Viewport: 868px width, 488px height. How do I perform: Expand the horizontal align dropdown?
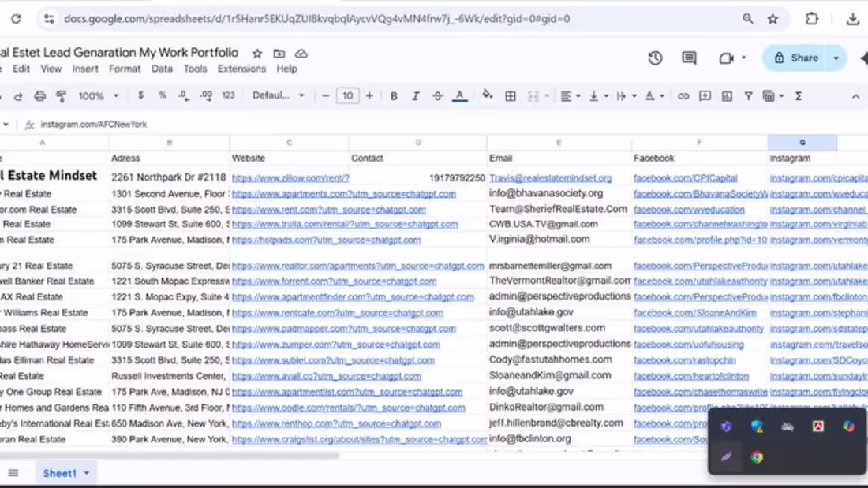[x=578, y=96]
